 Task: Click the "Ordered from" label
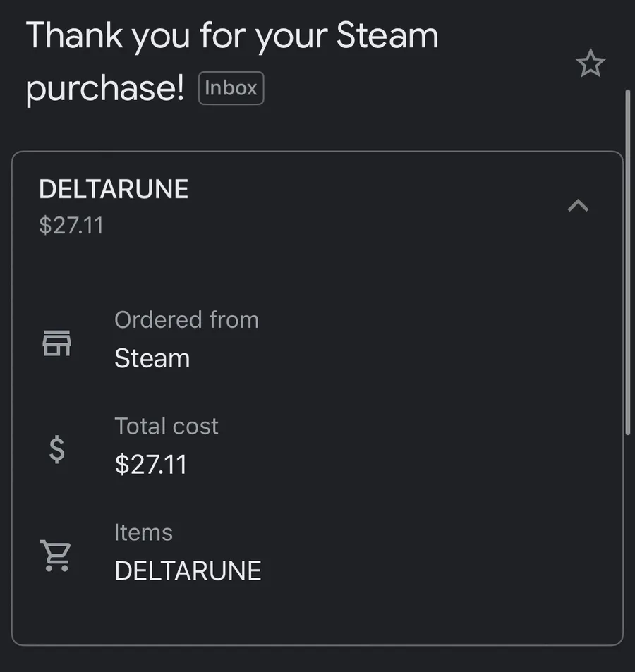[x=186, y=320]
